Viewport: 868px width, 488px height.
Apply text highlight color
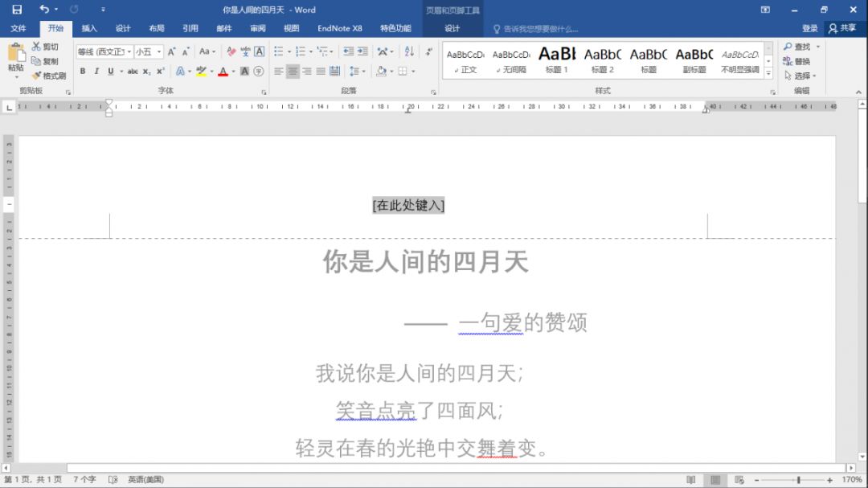point(202,72)
